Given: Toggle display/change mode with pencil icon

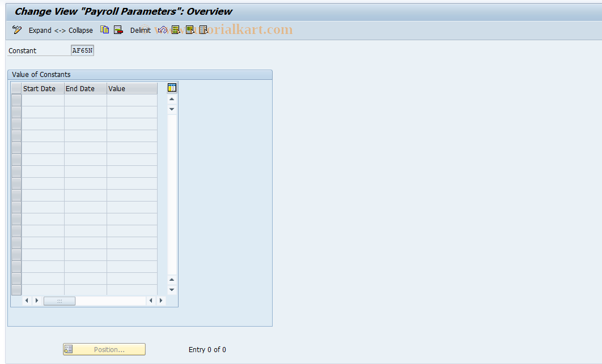Looking at the screenshot, I should [17, 30].
